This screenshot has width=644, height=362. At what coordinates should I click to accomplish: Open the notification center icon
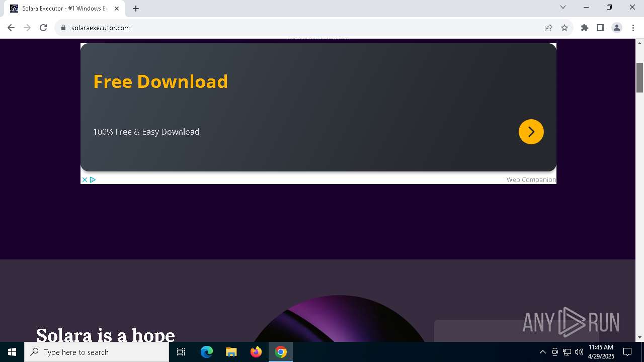(x=627, y=352)
